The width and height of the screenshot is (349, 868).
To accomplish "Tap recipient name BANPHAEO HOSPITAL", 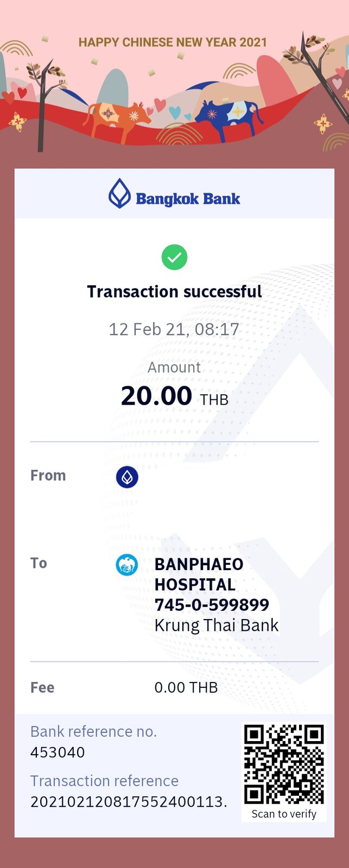I will pyautogui.click(x=199, y=574).
